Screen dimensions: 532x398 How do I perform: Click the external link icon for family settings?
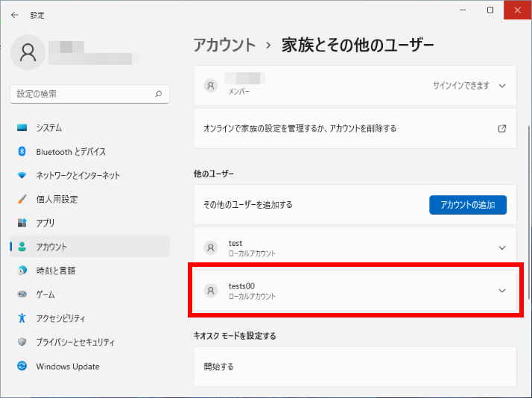pos(502,129)
